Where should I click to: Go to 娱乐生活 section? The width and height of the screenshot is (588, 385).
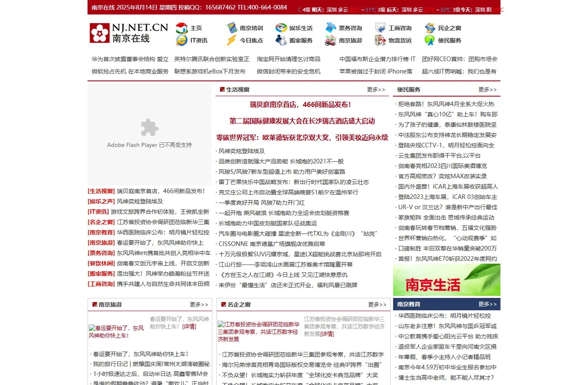coord(301,28)
